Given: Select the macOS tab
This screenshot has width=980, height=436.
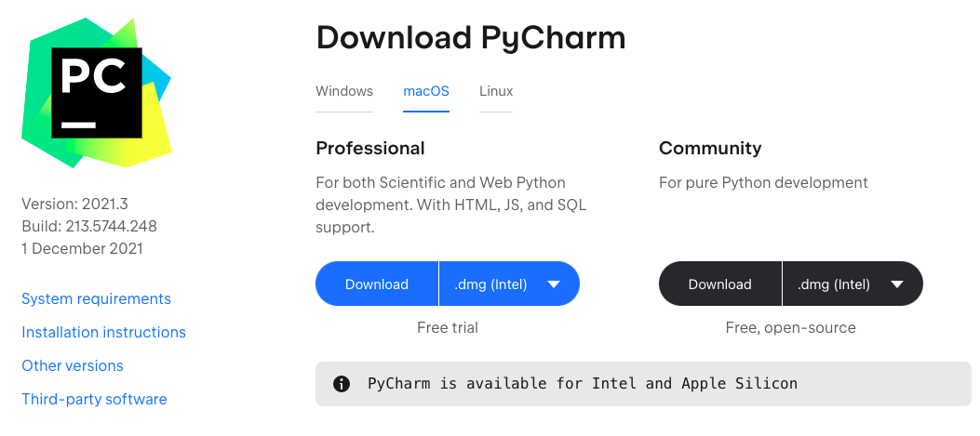Looking at the screenshot, I should point(426,91).
